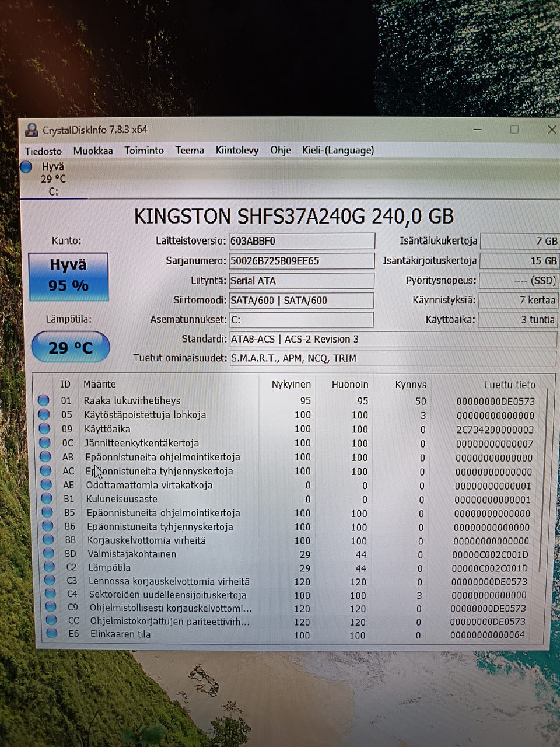
Task: Click raw value 00000000000064
Action: [487, 635]
